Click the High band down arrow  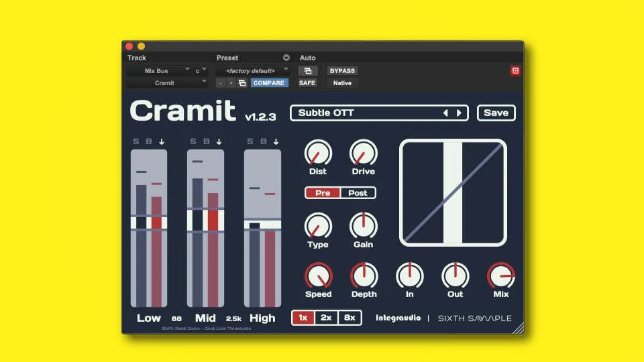click(276, 141)
